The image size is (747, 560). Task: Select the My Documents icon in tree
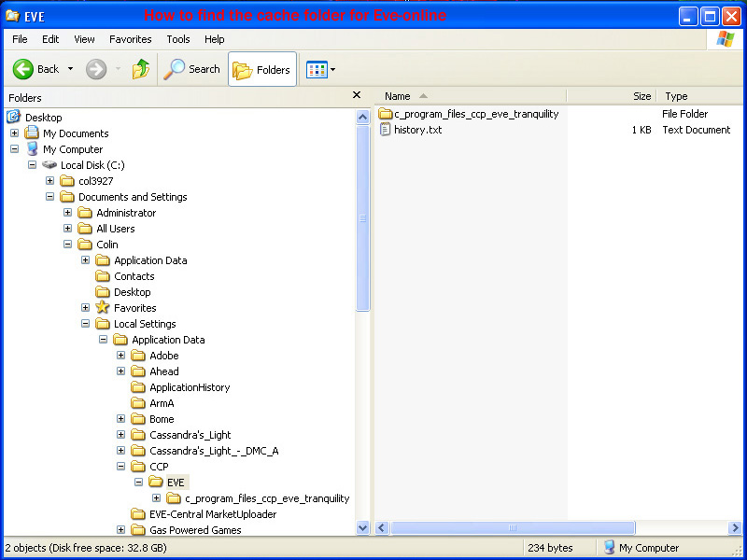[x=32, y=133]
